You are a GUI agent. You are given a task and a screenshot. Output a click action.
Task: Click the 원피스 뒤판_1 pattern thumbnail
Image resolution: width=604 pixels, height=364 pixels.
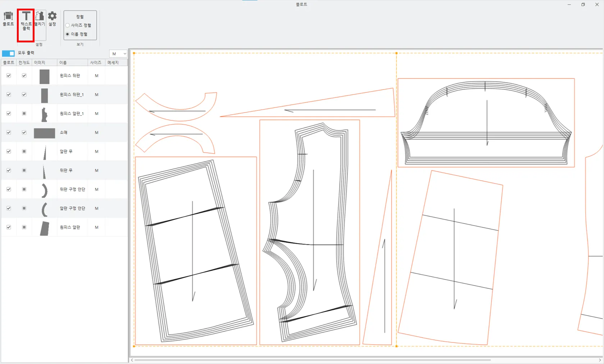tap(45, 96)
